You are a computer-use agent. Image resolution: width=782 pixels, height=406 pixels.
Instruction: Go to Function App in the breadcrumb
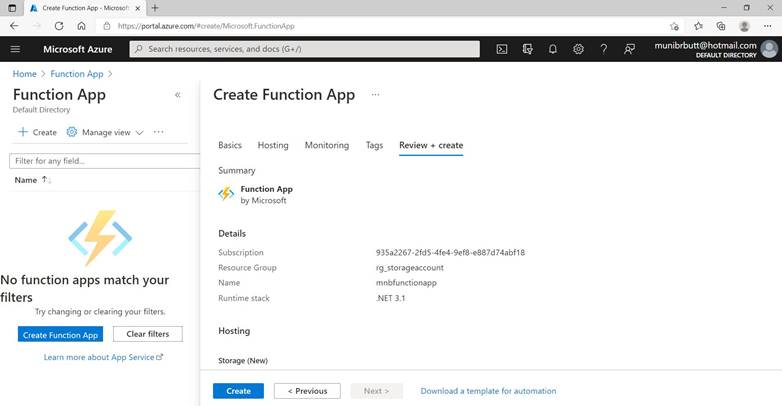pyautogui.click(x=77, y=74)
